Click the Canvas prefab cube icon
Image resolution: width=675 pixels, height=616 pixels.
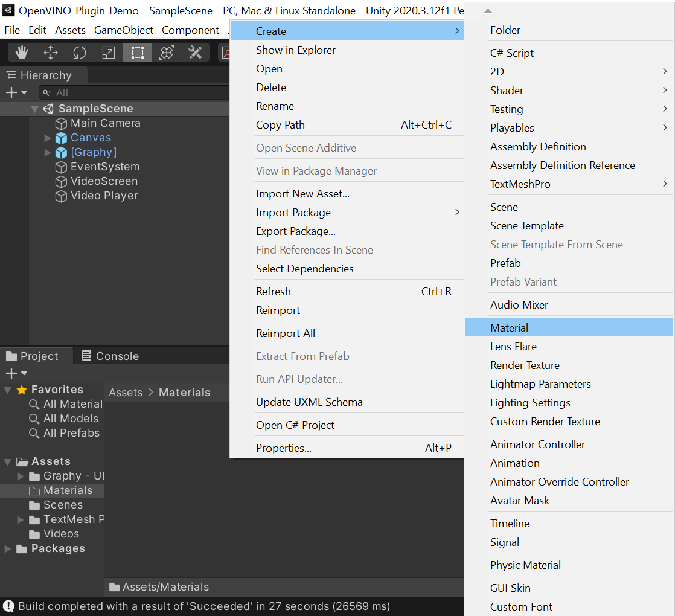pos(61,138)
